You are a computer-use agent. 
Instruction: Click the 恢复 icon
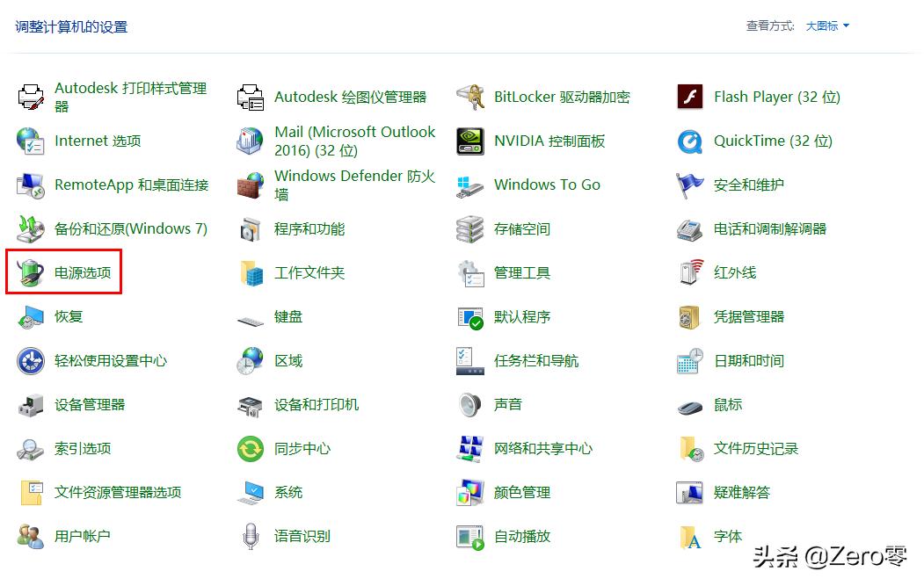click(x=31, y=317)
